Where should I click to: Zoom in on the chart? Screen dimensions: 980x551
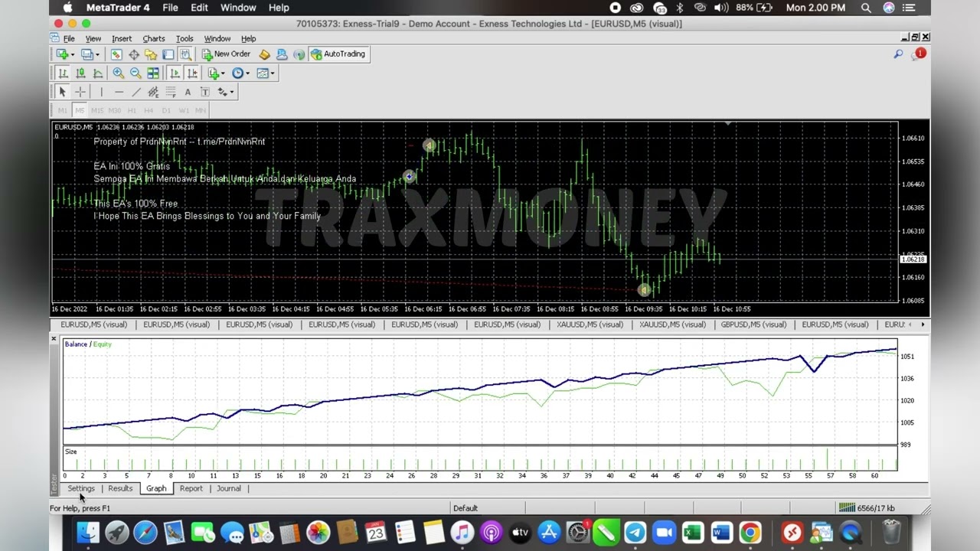(x=119, y=73)
